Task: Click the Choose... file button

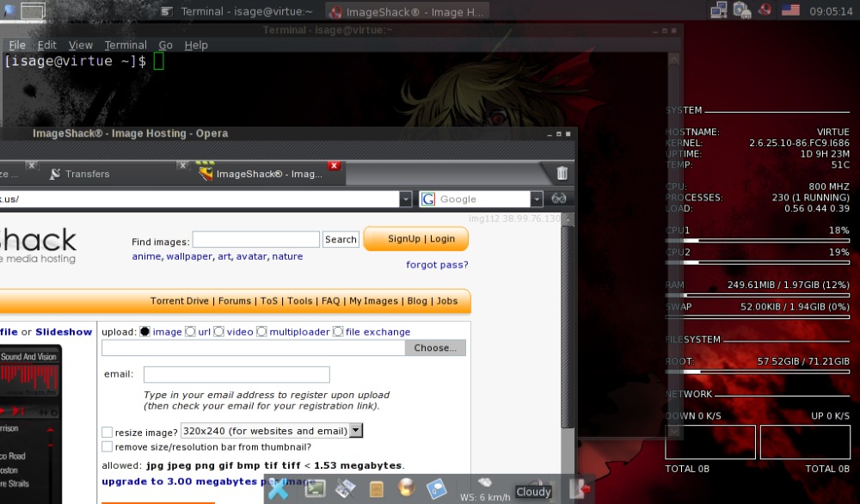Action: [x=435, y=347]
